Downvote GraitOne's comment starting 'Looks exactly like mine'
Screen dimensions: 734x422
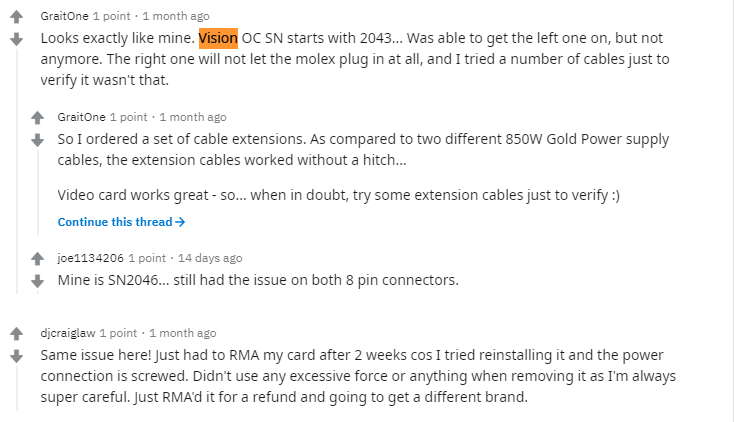[x=16, y=39]
